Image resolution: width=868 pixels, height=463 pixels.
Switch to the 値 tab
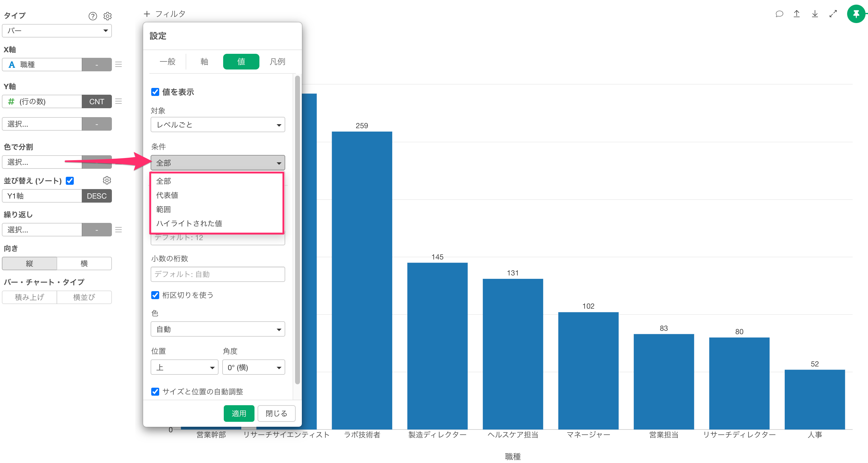click(x=241, y=61)
